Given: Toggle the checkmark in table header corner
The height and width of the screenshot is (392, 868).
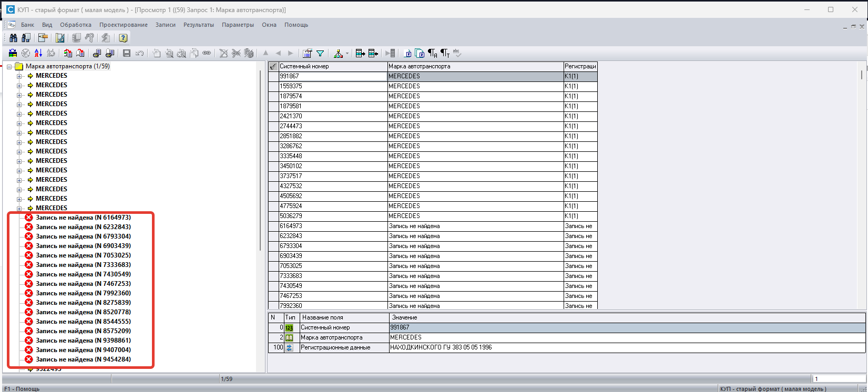Looking at the screenshot, I should [x=273, y=67].
